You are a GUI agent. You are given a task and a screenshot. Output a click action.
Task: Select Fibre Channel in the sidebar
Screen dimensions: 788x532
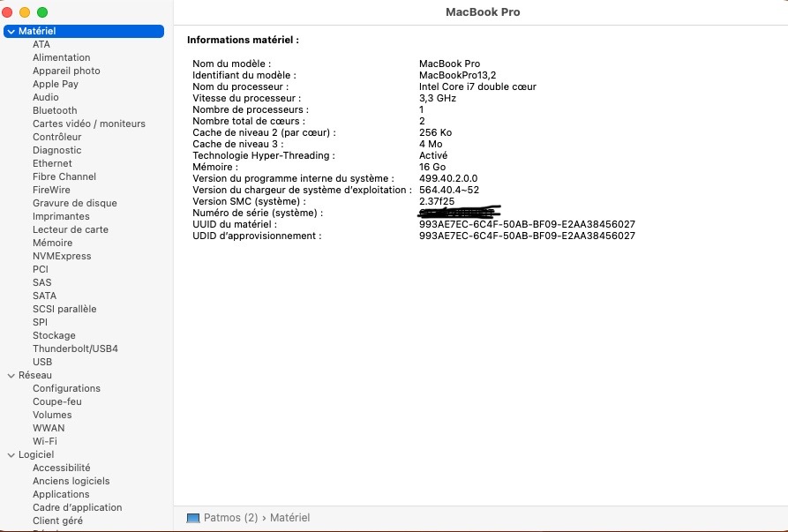click(x=64, y=176)
